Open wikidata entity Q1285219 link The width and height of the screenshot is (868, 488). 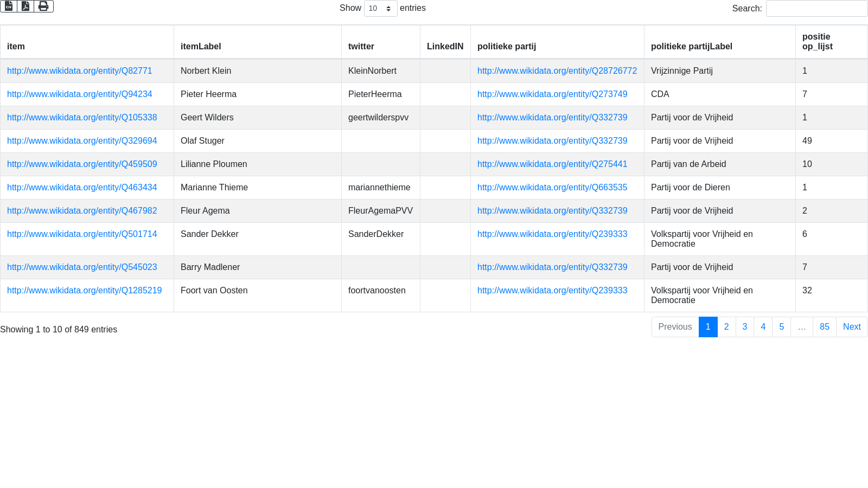pos(84,291)
